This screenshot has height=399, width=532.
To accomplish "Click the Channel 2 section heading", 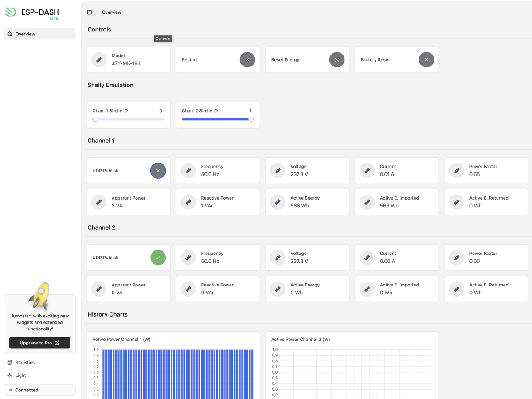I will point(102,227).
